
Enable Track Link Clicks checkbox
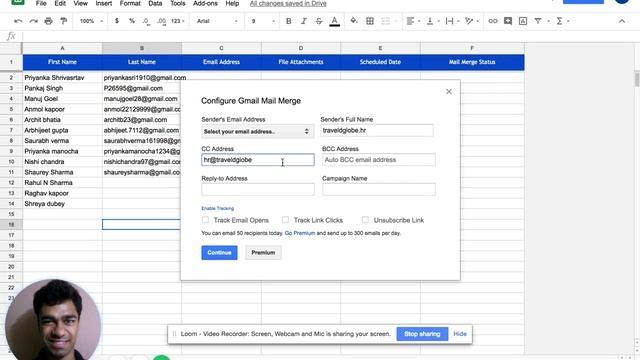(x=285, y=220)
